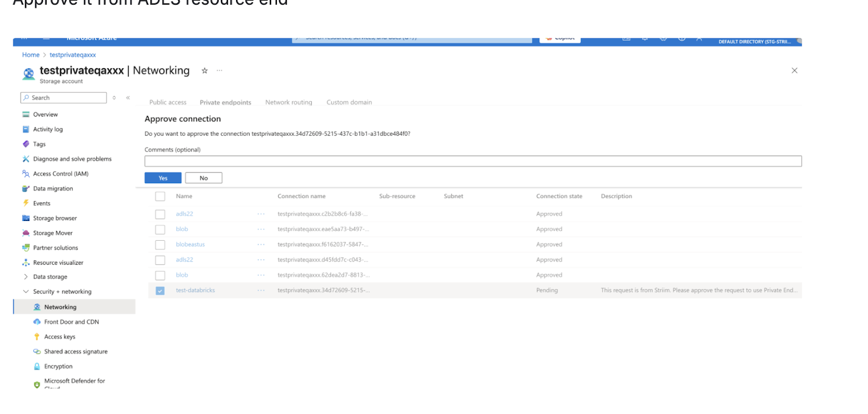Switch to the Public access tab
This screenshot has height=414, width=868.
pyautogui.click(x=167, y=102)
